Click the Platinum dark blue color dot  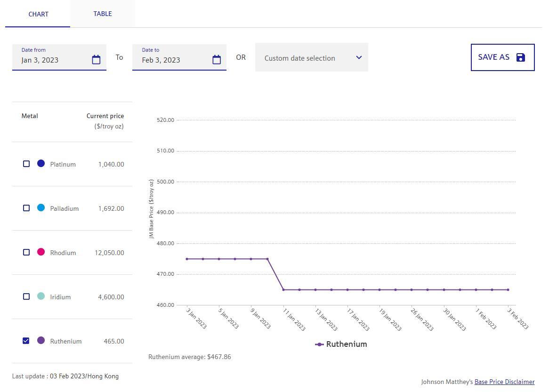41,164
